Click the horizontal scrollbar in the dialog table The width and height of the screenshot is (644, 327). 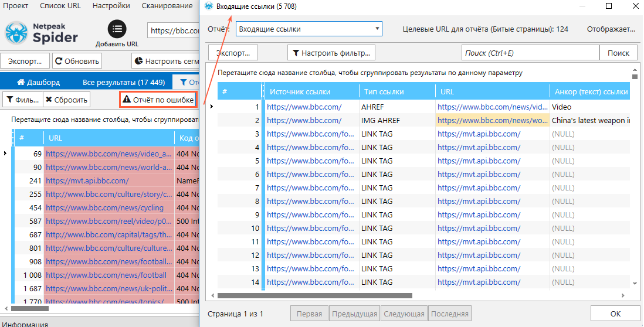point(314,295)
